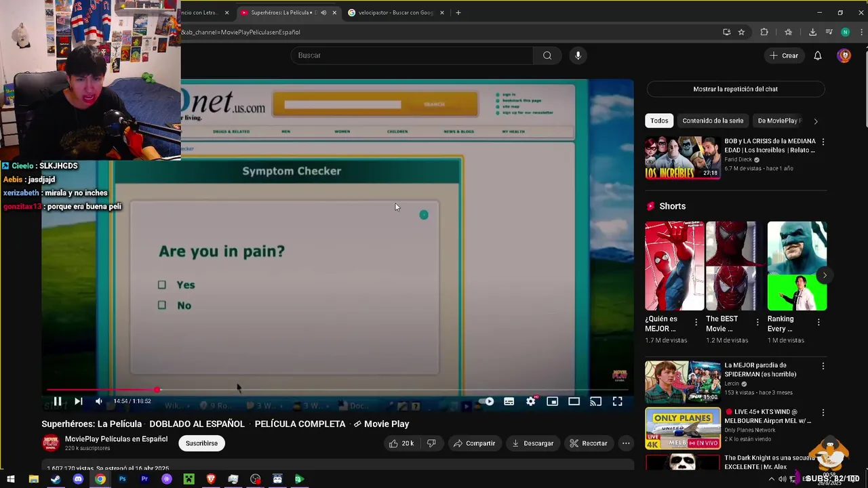
Task: Click Mostrar la repetición del chat
Action: pos(736,89)
